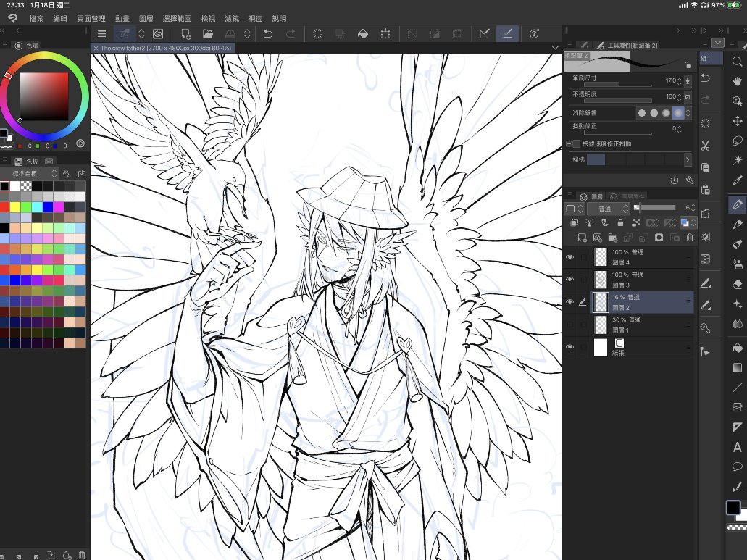Open 標準色板 color set dropdown

tap(30, 173)
